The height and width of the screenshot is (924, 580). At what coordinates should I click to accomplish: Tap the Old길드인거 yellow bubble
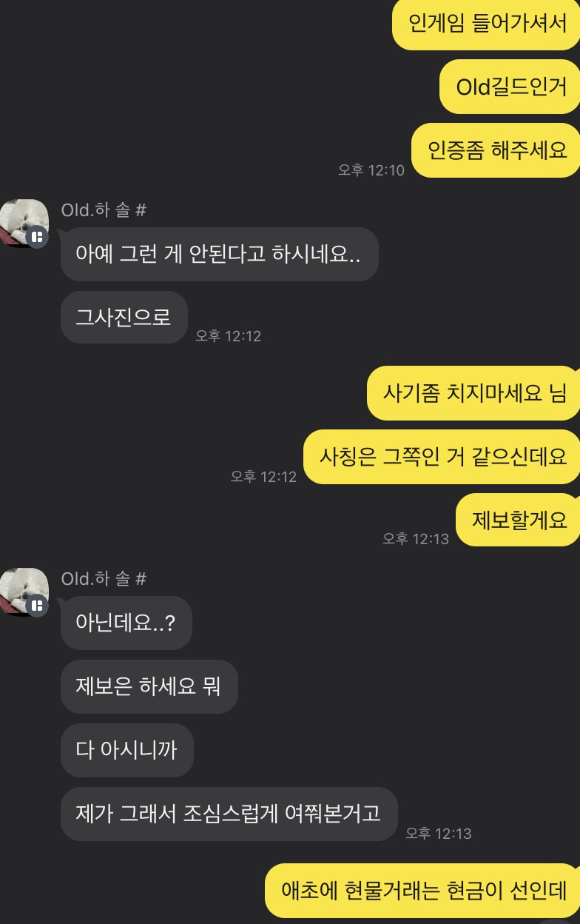[510, 87]
